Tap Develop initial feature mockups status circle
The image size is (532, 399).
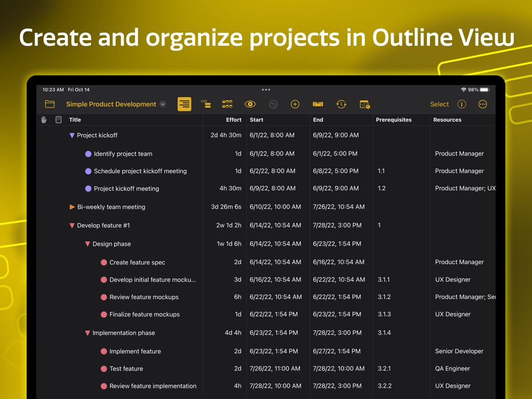(x=104, y=280)
